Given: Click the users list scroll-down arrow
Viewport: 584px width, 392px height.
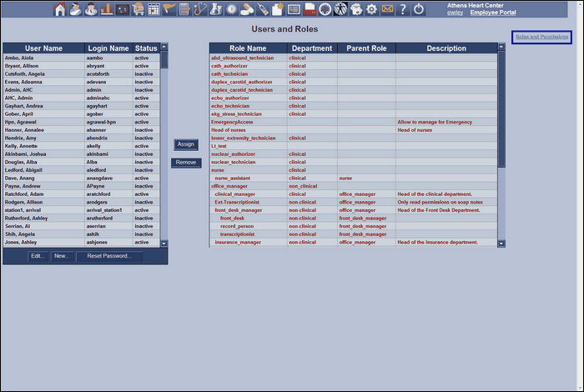Looking at the screenshot, I should point(164,244).
